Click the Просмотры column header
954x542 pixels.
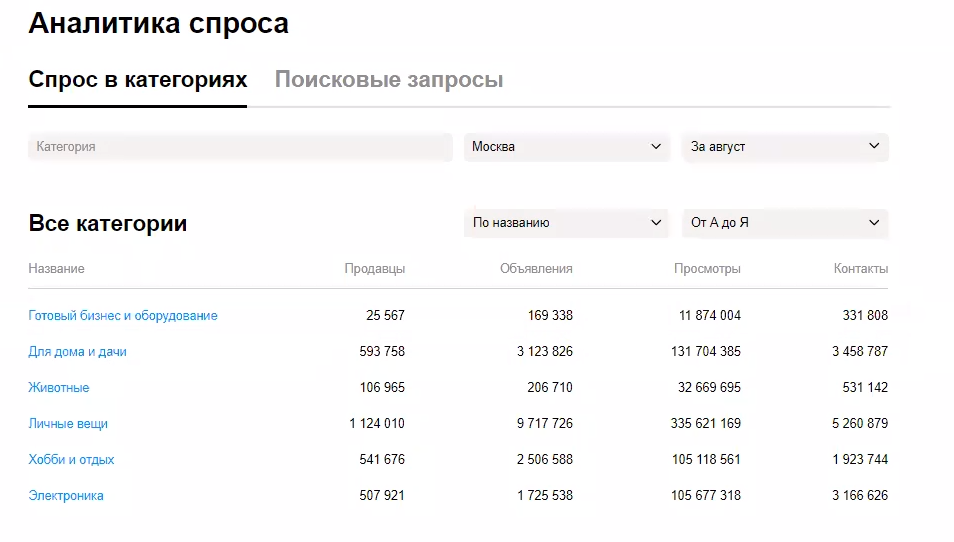pyautogui.click(x=707, y=269)
